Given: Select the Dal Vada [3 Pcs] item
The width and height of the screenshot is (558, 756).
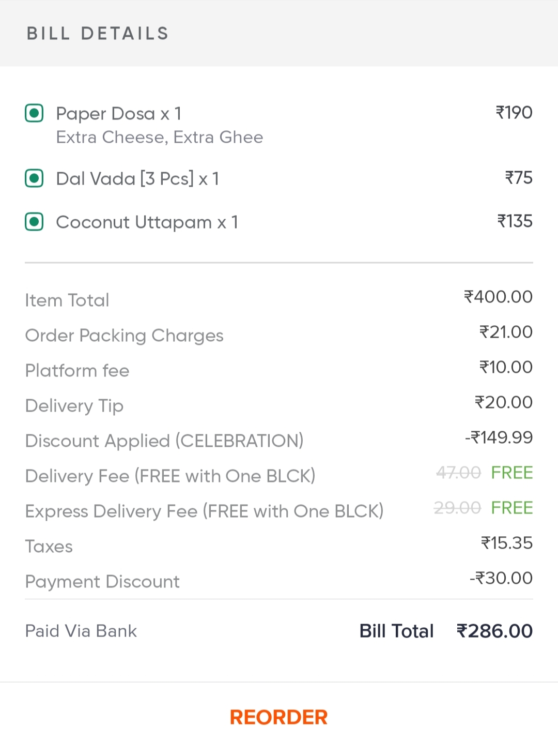Looking at the screenshot, I should pyautogui.click(x=137, y=178).
